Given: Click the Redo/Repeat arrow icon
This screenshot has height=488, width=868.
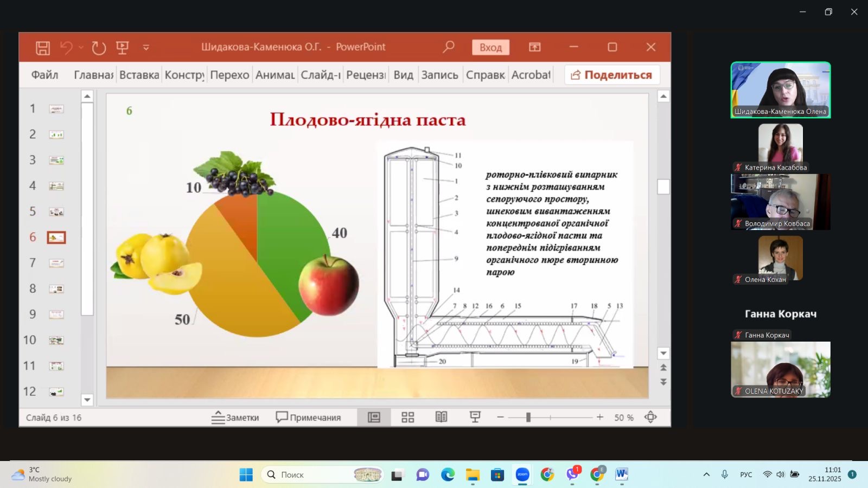Looking at the screenshot, I should click(99, 48).
